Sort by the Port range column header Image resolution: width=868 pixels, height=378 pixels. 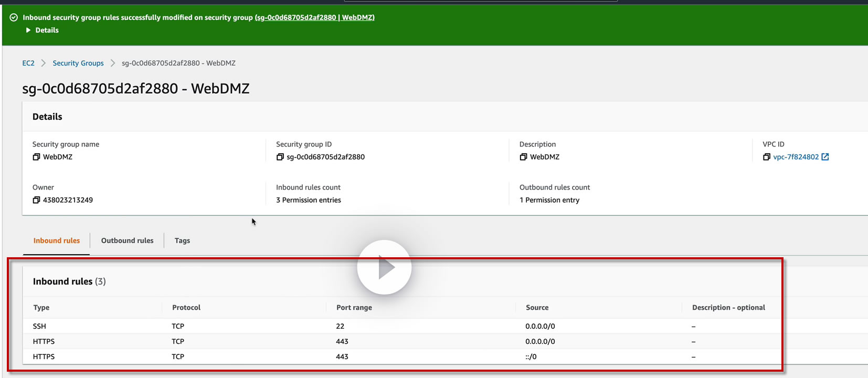pyautogui.click(x=354, y=308)
